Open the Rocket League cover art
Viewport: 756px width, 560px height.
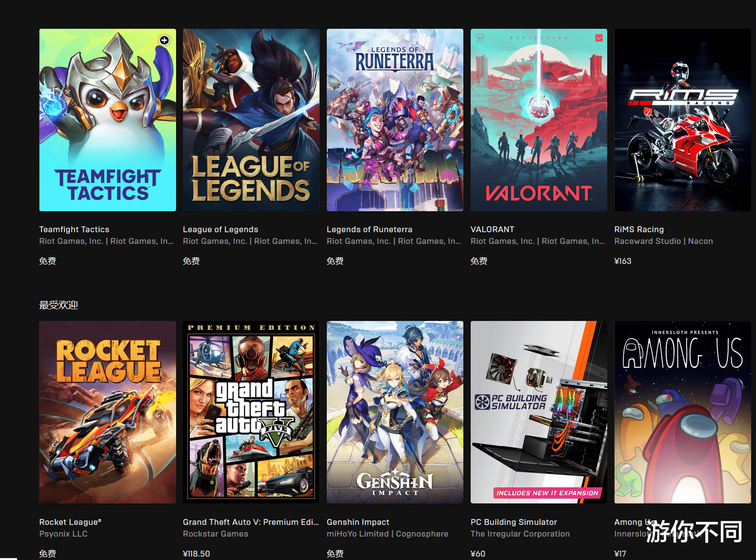coord(108,412)
